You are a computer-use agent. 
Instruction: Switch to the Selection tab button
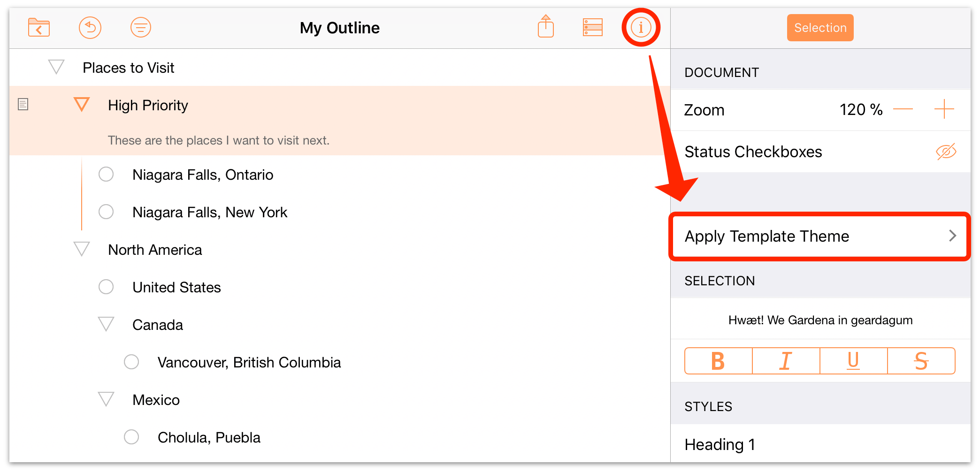[x=820, y=28]
